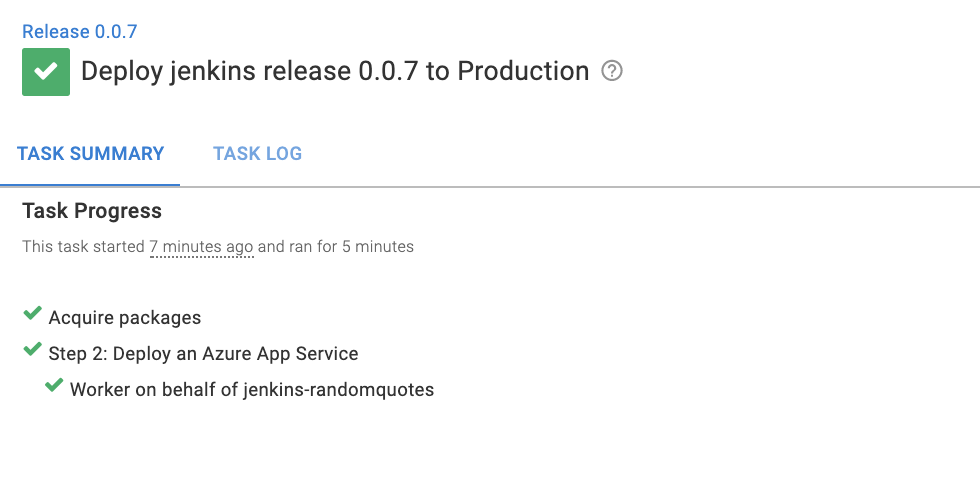Click the jenkins-randomquotes name in the worker line

[339, 390]
